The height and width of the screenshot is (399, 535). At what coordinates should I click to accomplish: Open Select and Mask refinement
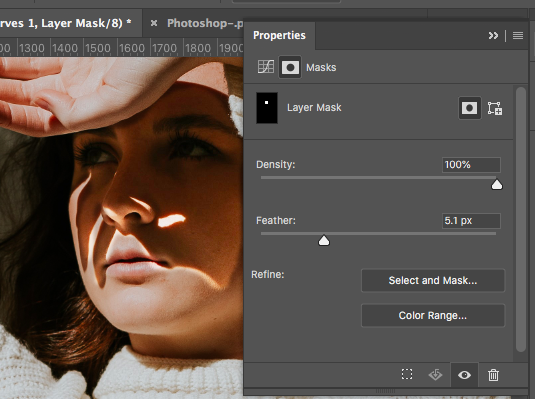click(x=433, y=281)
